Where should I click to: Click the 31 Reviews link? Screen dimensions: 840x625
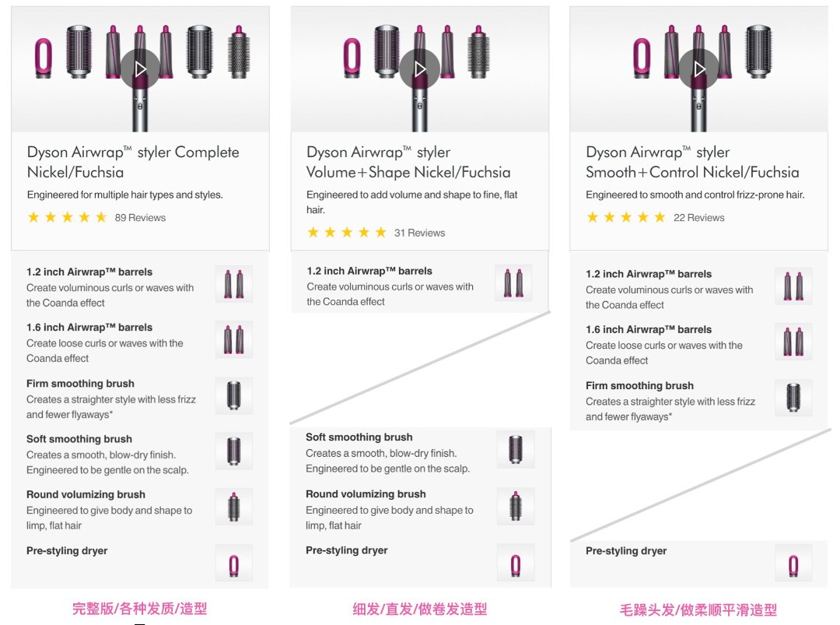tap(419, 233)
